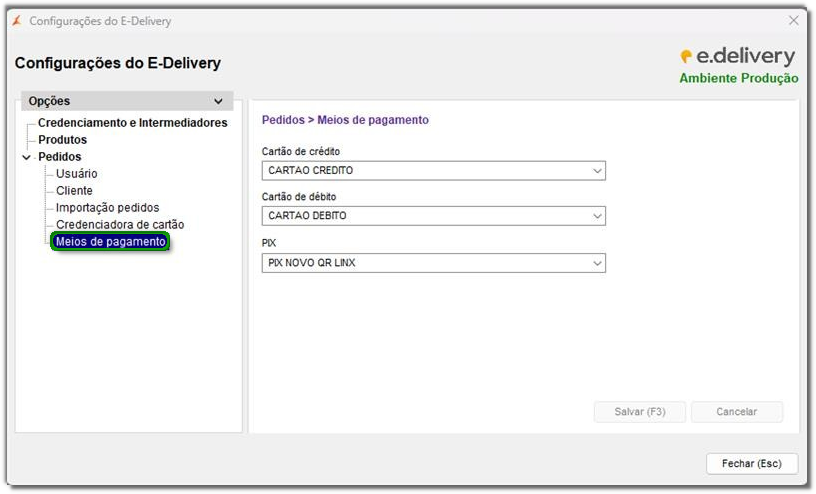This screenshot has width=816, height=494.
Task: Click the e.delivery logo
Action: click(738, 56)
